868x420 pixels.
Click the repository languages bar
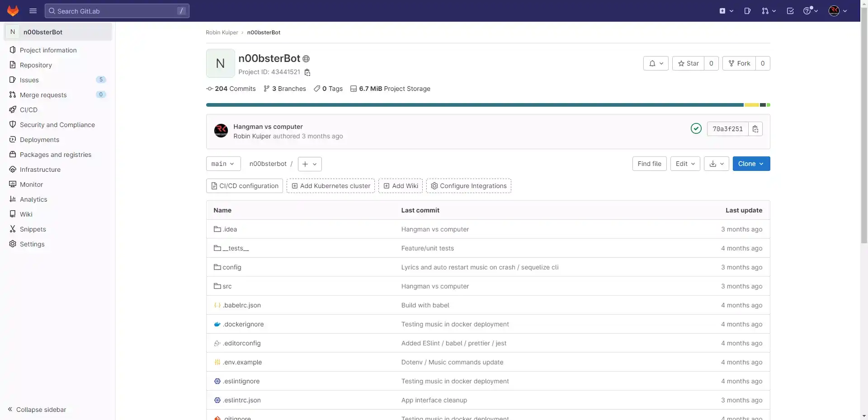coord(488,105)
